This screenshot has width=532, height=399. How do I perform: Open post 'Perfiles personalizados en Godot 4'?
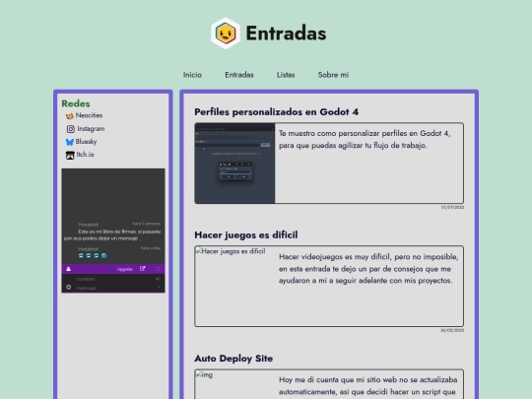(277, 112)
